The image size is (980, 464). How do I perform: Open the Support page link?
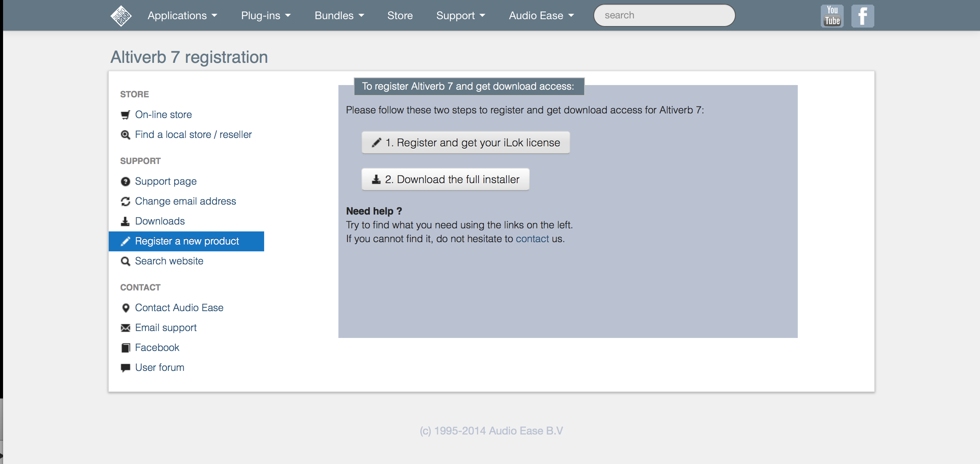point(166,181)
